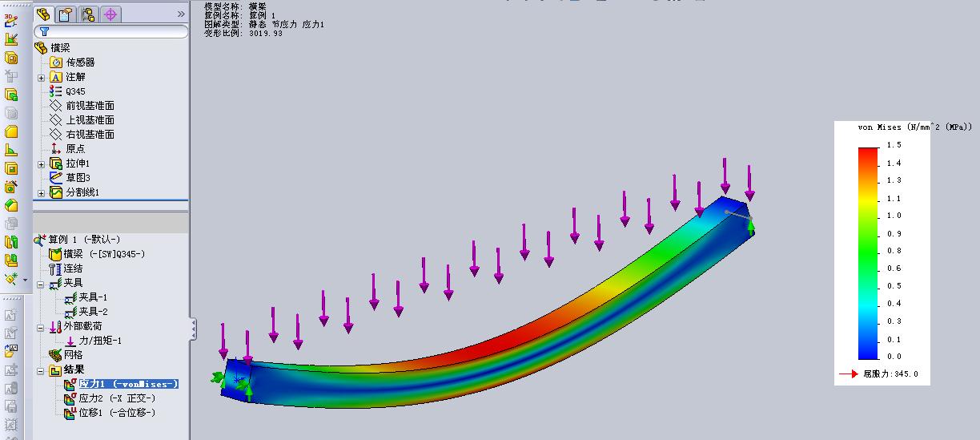Click the 屈服力: 345.0 yield label

pyautogui.click(x=890, y=373)
